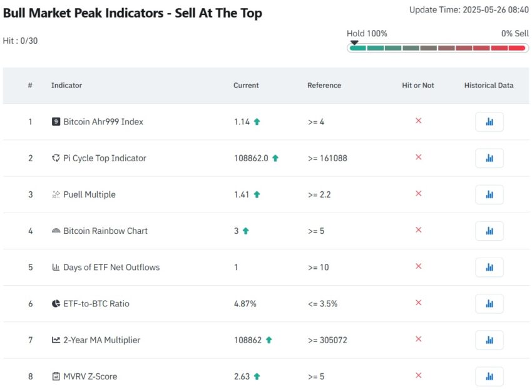
Task: Open historical data chart for 2-Year MA Multiplier
Action: (489, 340)
